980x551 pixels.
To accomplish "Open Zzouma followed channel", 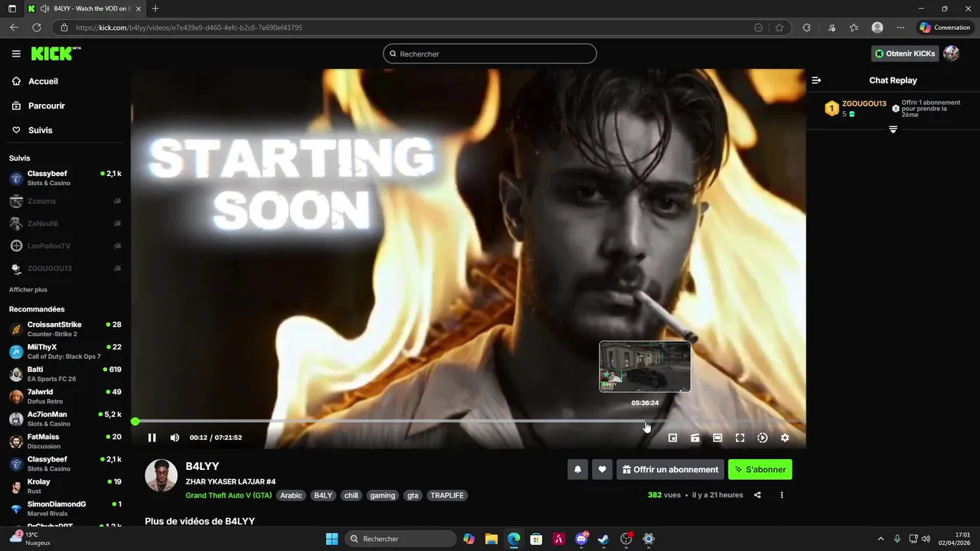I will [x=64, y=201].
